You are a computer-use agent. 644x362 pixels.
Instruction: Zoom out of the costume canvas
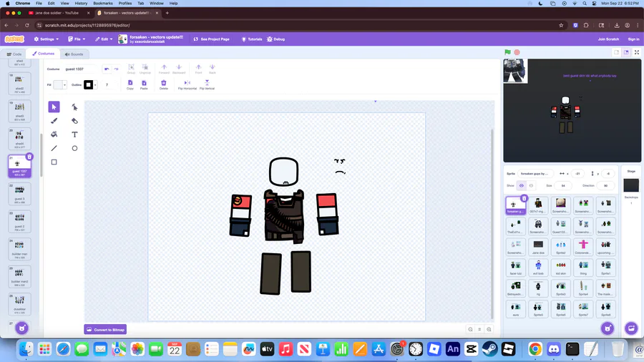click(470, 329)
